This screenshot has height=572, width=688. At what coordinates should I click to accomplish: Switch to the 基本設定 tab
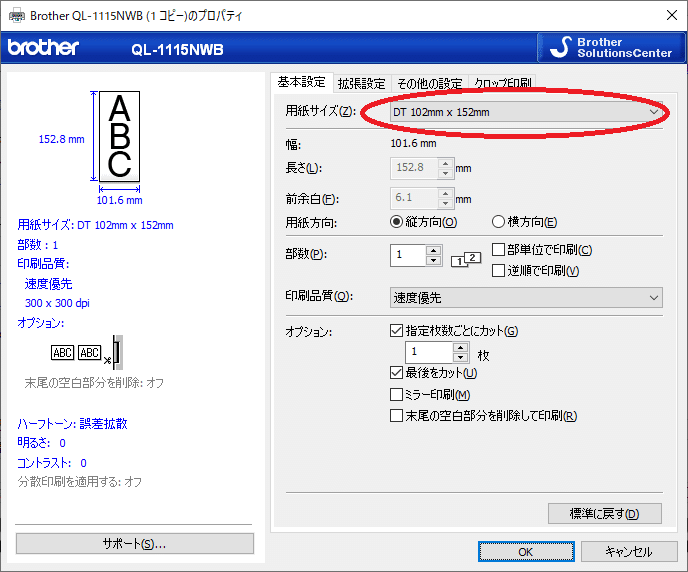pyautogui.click(x=301, y=82)
